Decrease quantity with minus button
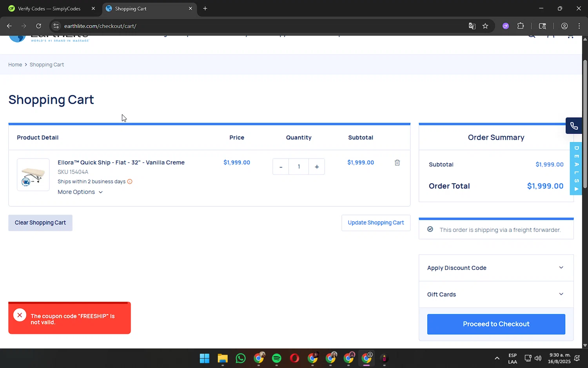The width and height of the screenshot is (588, 368). pos(281,167)
